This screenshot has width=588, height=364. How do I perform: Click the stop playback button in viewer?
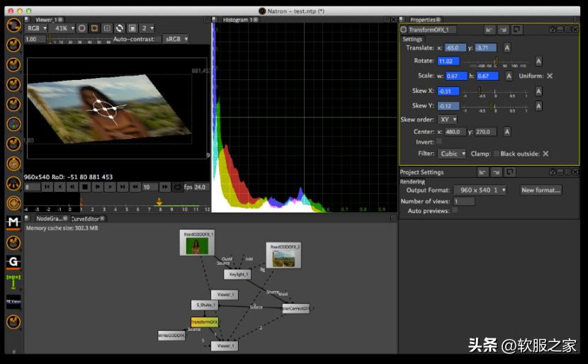coord(84,187)
